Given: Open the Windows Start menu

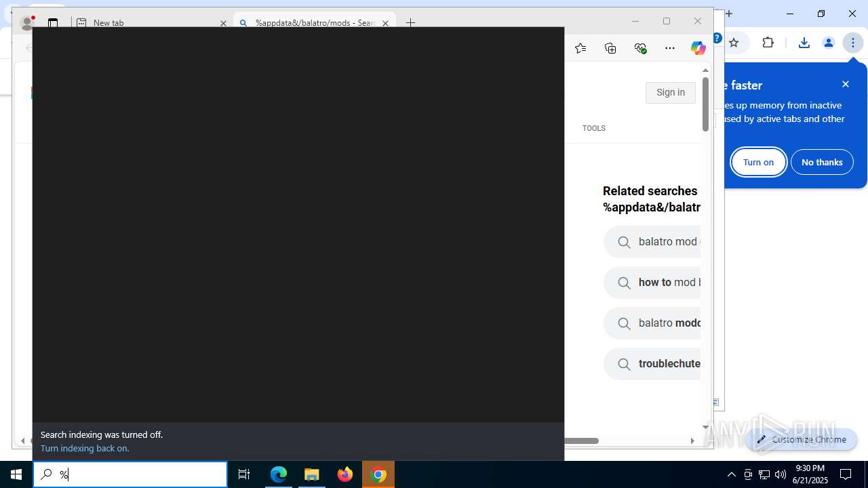Looking at the screenshot, I should pyautogui.click(x=16, y=474).
